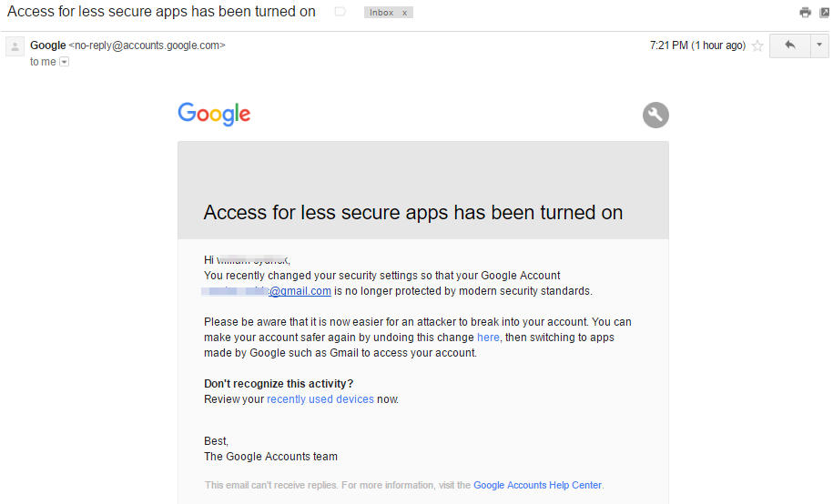
Task: Expand the 'to me' details arrow
Action: click(x=64, y=62)
